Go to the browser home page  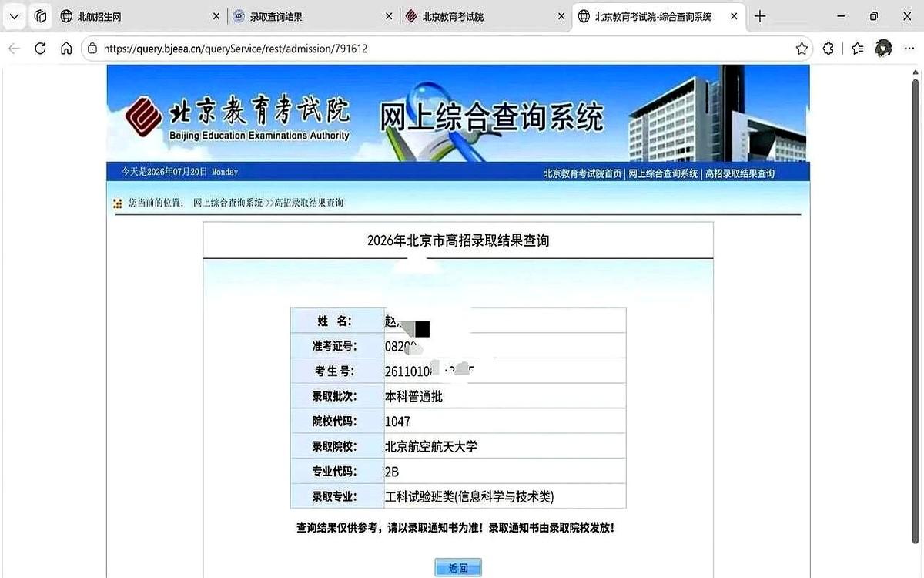click(66, 49)
